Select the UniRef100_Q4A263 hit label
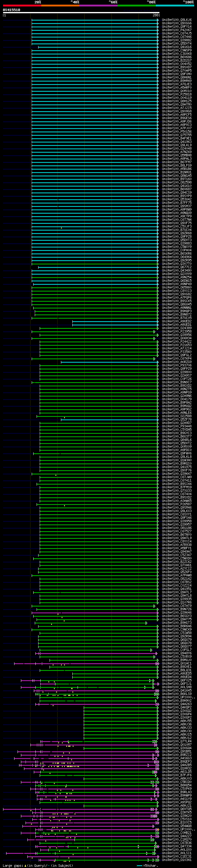197x868 pixels. pyautogui.click(x=177, y=704)
